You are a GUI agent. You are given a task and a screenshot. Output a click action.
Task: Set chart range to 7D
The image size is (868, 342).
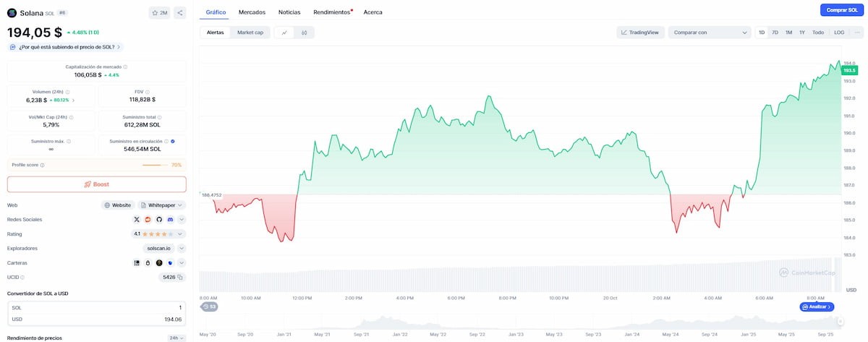(x=775, y=33)
